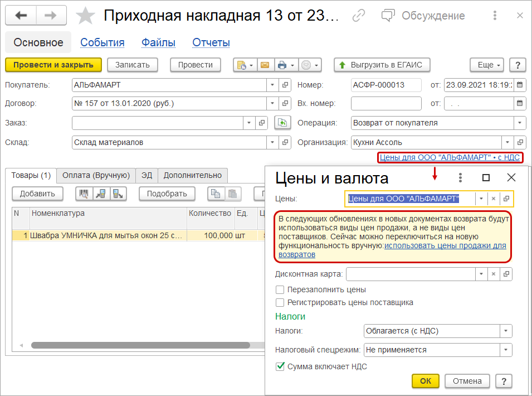Viewport: 532px width, 396px height.
Task: Expand the Заказ dropdown list
Action: point(249,123)
